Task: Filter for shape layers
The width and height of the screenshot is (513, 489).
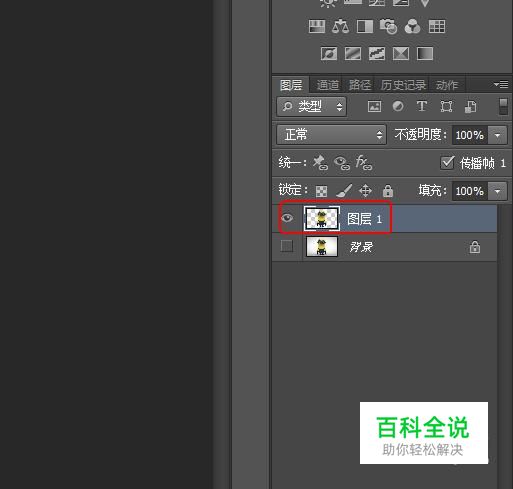Action: (446, 107)
